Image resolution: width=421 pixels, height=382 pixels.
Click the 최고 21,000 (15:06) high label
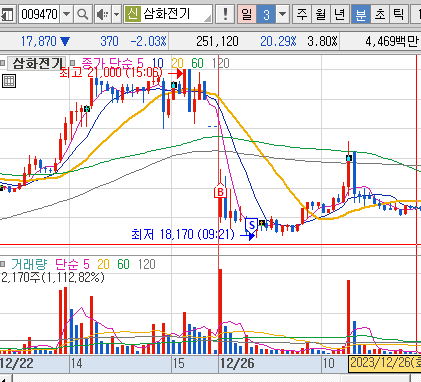111,73
